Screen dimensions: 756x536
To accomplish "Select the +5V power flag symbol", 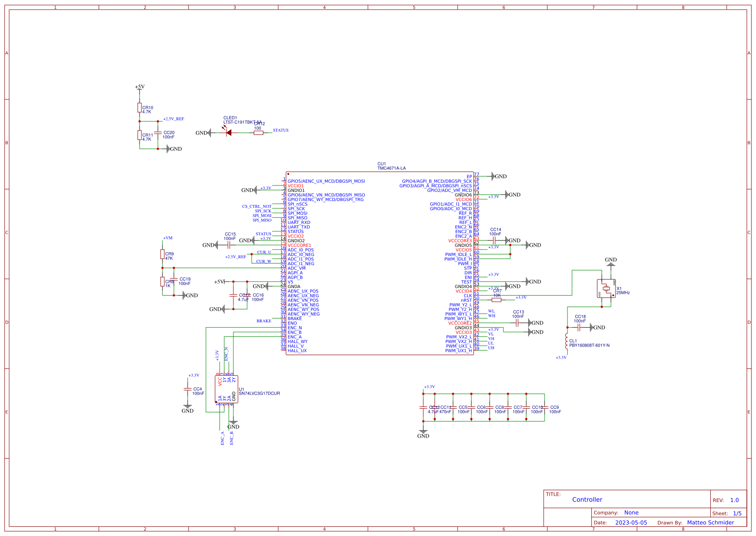I will pos(139,87).
